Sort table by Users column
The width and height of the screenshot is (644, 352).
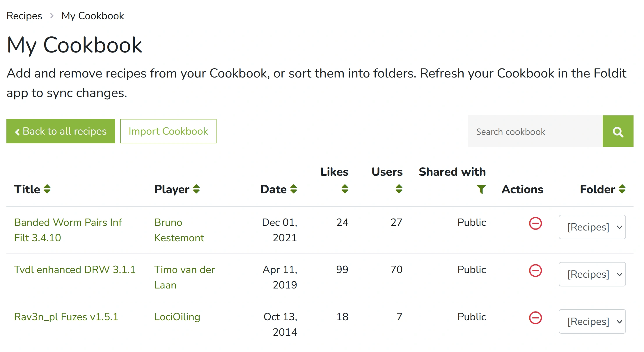399,189
